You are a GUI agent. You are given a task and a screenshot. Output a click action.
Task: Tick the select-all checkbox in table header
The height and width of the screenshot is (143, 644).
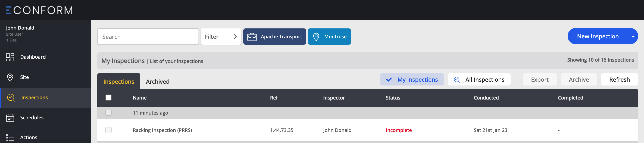tap(109, 98)
